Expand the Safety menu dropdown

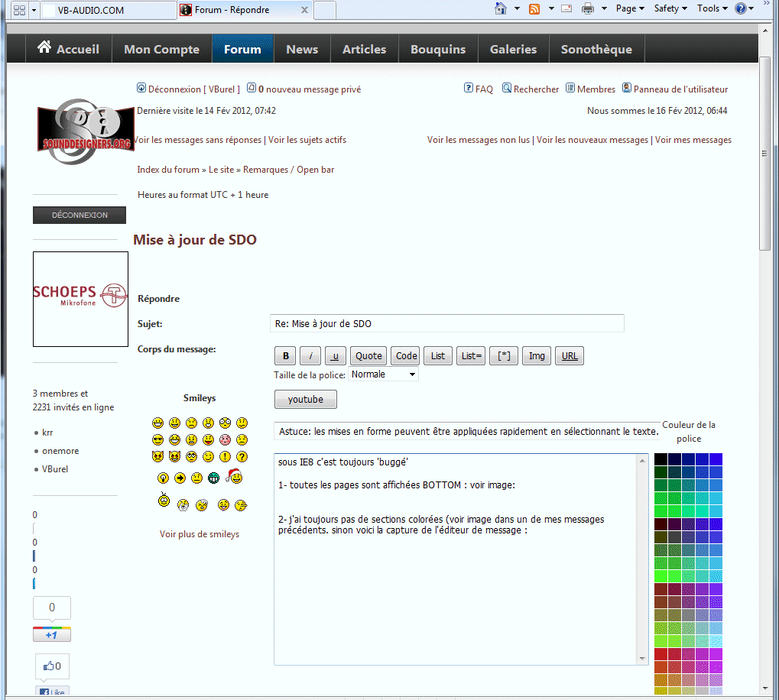(x=670, y=8)
